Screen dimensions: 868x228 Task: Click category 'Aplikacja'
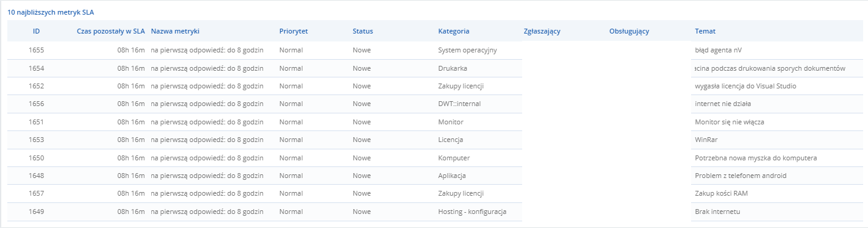[452, 176]
